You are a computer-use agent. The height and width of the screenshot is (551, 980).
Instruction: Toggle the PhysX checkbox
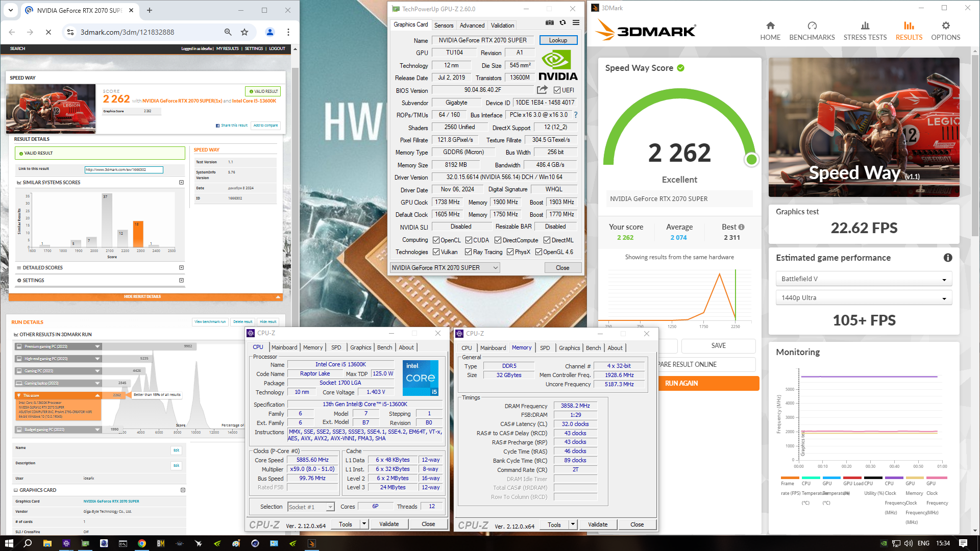click(x=510, y=252)
